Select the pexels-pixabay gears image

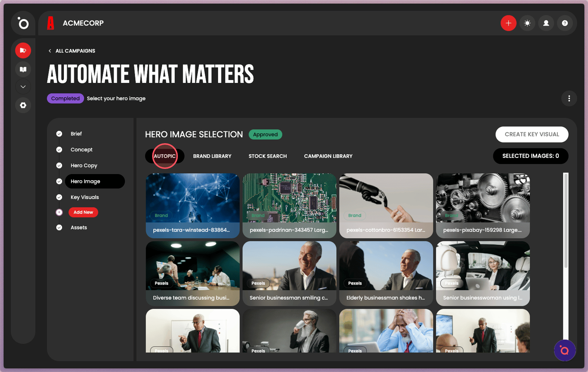[483, 206]
